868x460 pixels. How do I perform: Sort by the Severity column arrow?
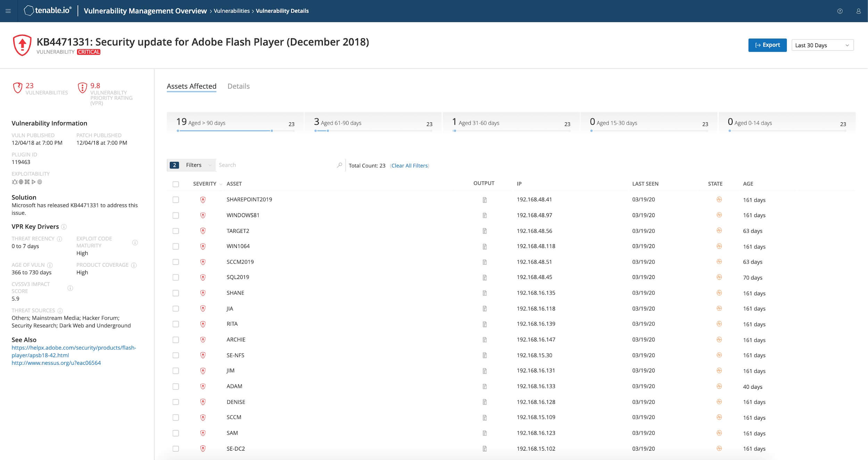click(221, 184)
